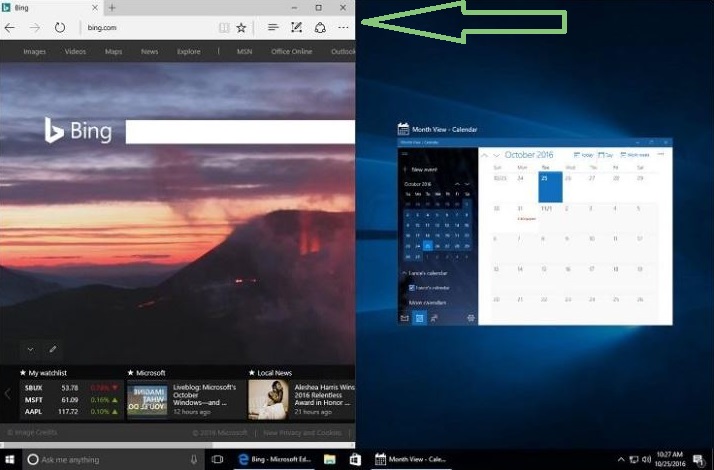The height and width of the screenshot is (470, 714).
Task: Switch Calendar to Day view
Action: [x=606, y=155]
